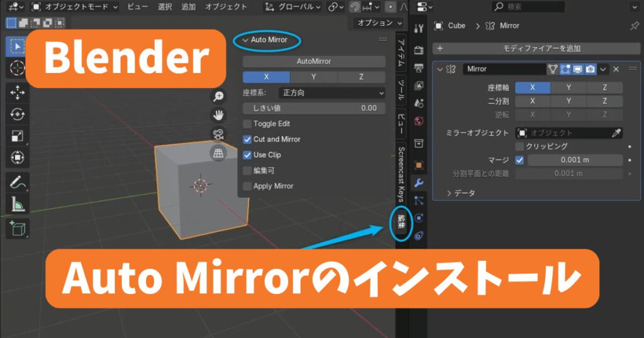Screen dimensions: 644x338
Task: Enable X in Mirror 二分割 row
Action: 533,101
